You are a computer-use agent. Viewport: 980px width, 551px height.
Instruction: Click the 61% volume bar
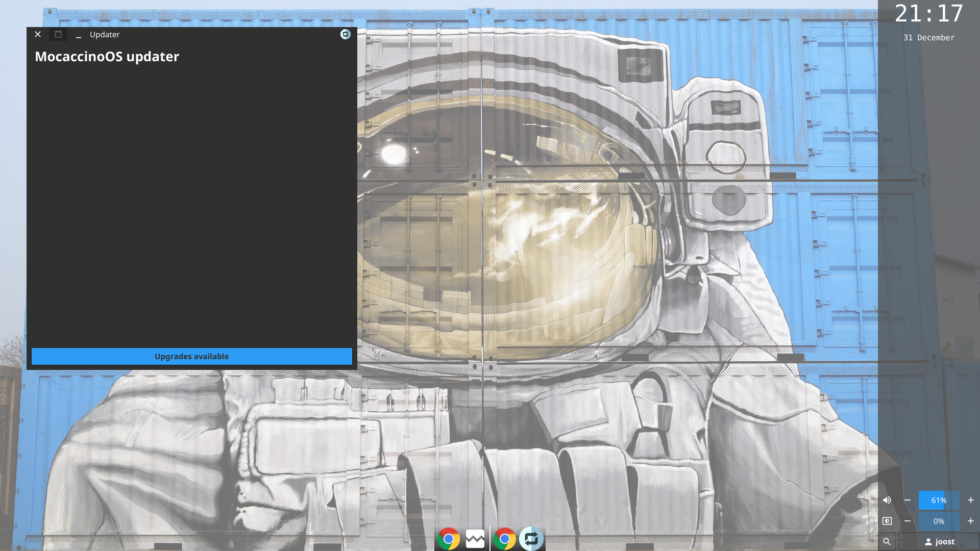[x=939, y=500]
